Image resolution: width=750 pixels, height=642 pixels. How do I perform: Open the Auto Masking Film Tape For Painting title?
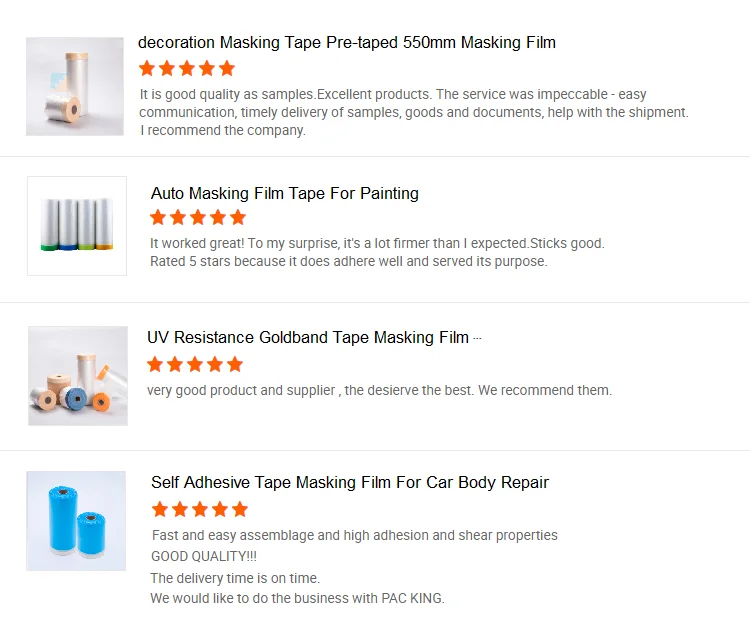[284, 193]
